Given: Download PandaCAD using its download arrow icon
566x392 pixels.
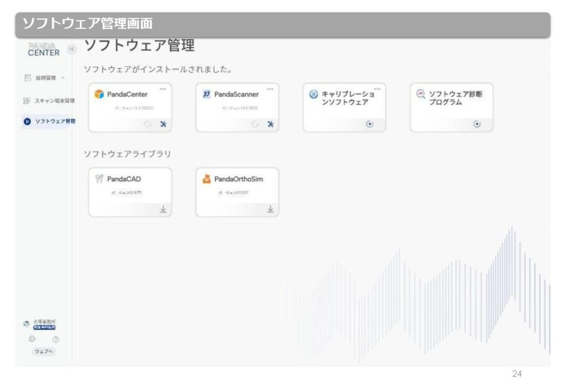Looking at the screenshot, I should 163,210.
